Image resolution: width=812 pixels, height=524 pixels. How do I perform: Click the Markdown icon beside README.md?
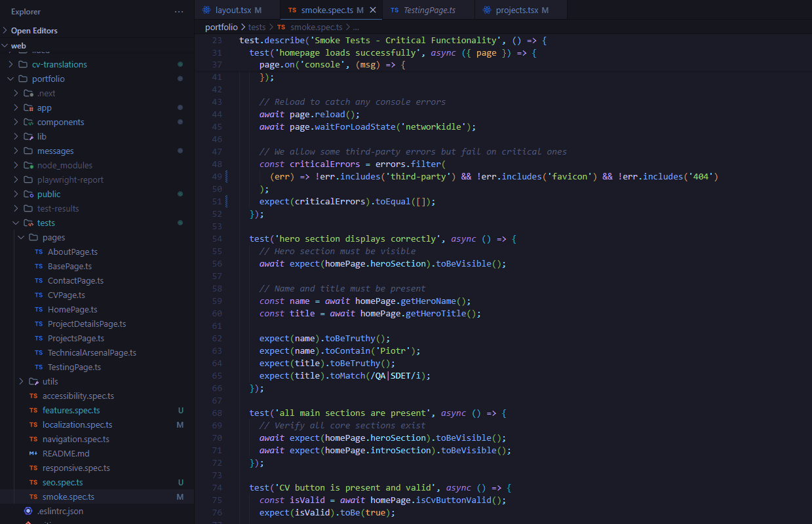coord(32,453)
